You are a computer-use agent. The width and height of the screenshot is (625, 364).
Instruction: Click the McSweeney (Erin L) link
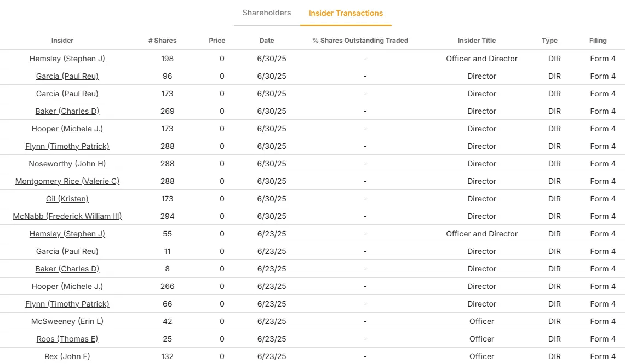tap(67, 321)
